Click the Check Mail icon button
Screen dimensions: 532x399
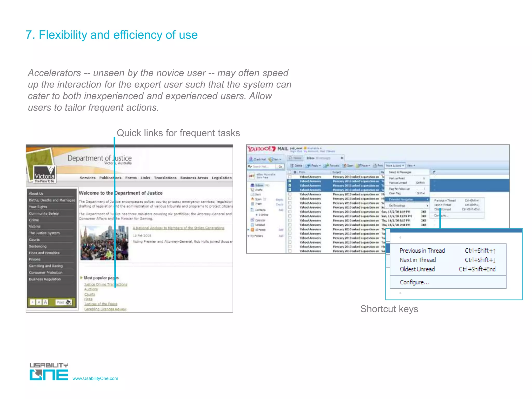[251, 159]
